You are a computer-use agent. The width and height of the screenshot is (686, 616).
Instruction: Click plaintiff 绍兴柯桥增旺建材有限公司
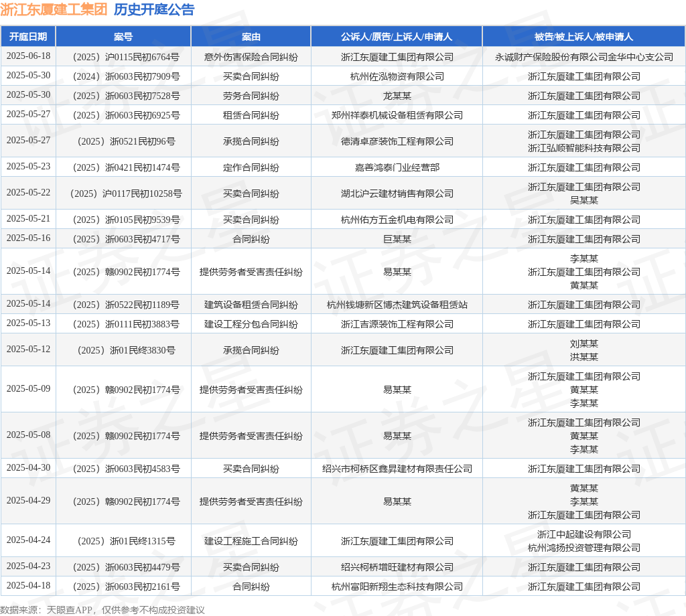tap(397, 567)
